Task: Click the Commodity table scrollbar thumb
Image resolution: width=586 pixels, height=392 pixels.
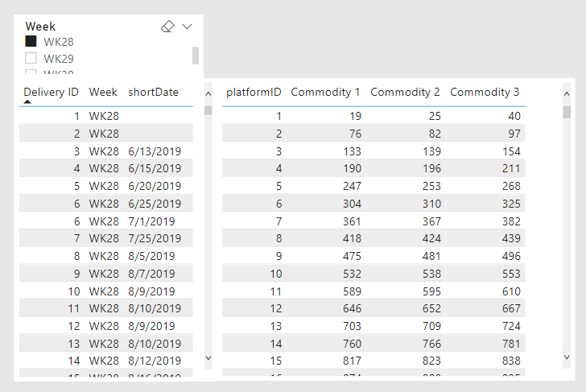Action: [567, 112]
